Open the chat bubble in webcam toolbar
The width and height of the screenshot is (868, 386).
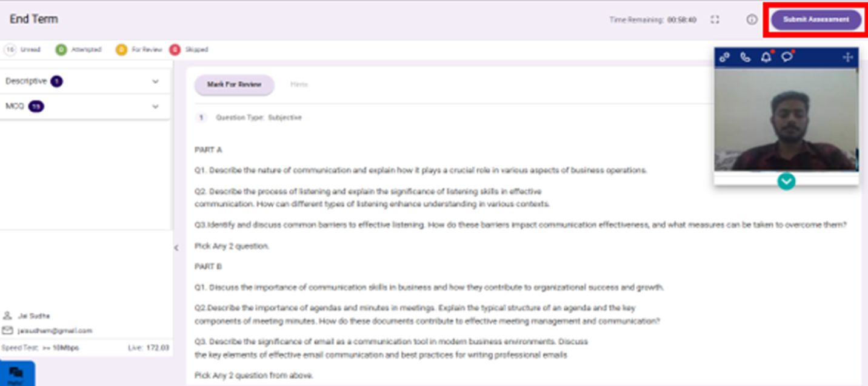click(787, 57)
